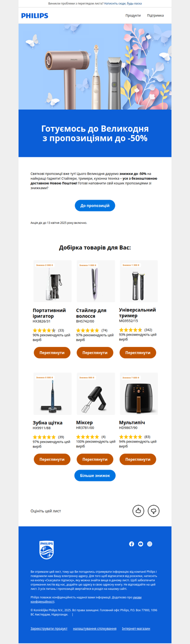Click the Більше знижок button
This screenshot has width=190, height=644.
coord(95,475)
